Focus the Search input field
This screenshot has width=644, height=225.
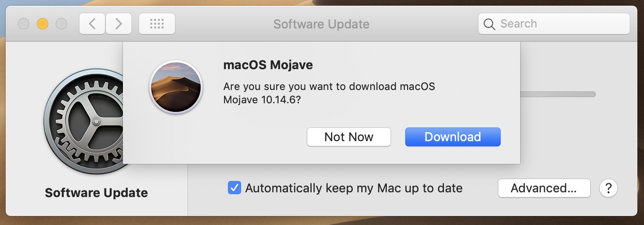(x=554, y=24)
